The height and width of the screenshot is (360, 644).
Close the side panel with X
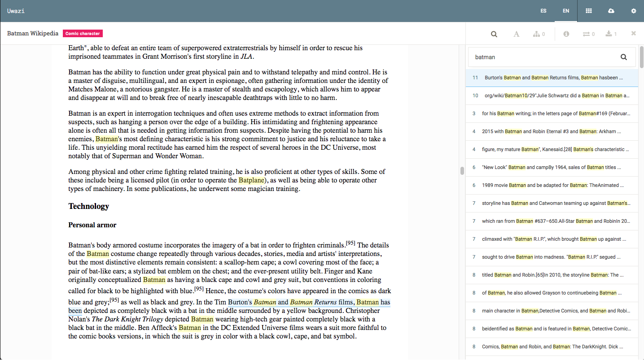pyautogui.click(x=633, y=34)
